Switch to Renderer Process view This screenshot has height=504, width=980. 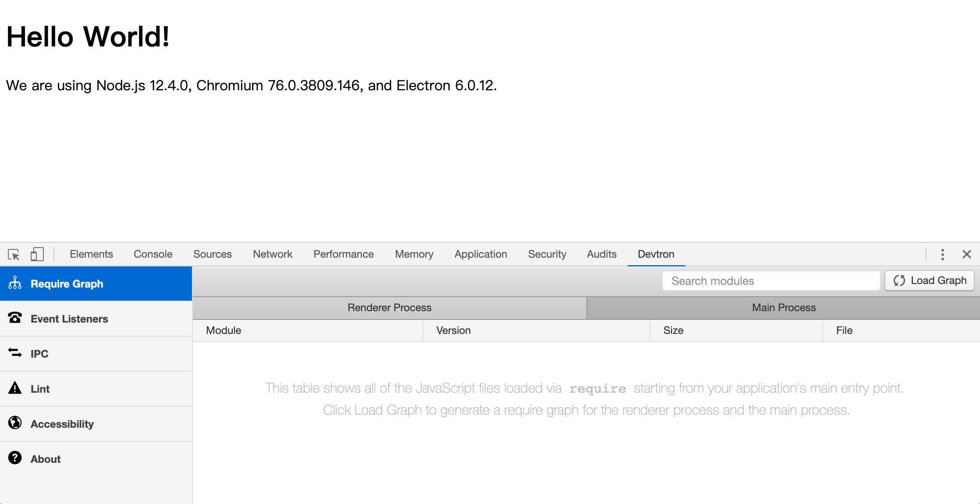389,308
